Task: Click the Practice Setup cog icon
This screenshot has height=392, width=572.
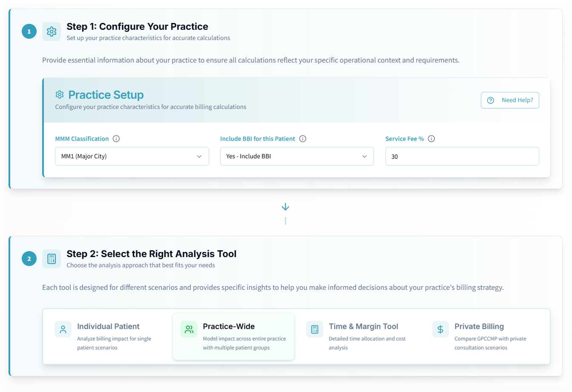Action: 60,94
